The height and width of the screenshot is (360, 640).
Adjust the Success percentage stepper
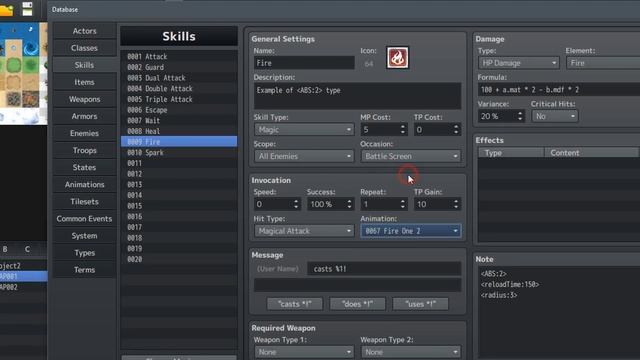pos(349,204)
